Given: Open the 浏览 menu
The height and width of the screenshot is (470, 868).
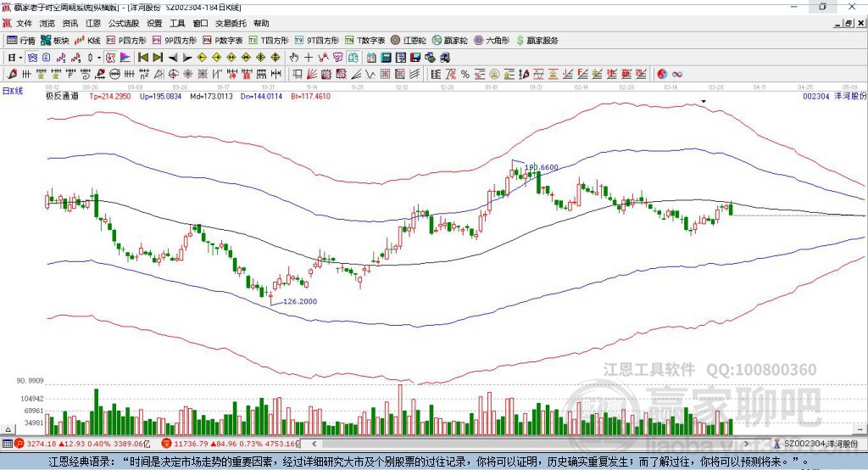Looking at the screenshot, I should [x=47, y=23].
